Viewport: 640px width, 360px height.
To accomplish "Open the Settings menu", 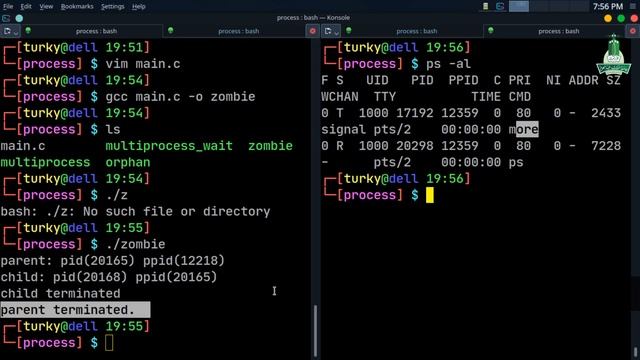I will [x=113, y=7].
